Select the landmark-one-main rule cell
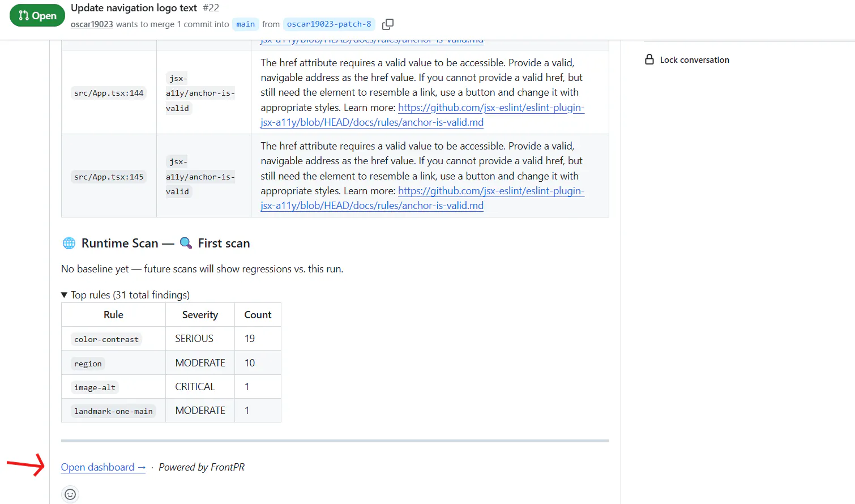This screenshot has width=855, height=504. pyautogui.click(x=113, y=411)
